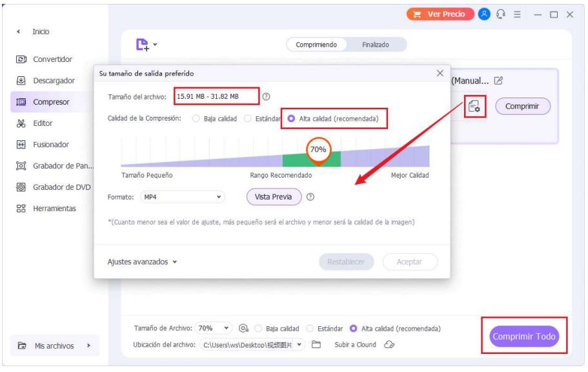Switch to the Finalizado tab
Screen dimensions: 588x372
point(375,45)
